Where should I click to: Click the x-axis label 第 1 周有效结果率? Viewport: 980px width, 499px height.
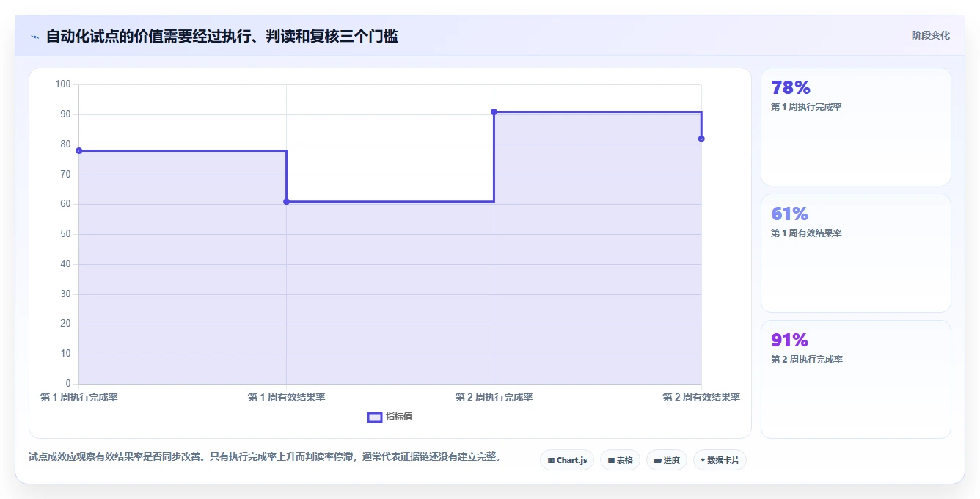pyautogui.click(x=286, y=397)
